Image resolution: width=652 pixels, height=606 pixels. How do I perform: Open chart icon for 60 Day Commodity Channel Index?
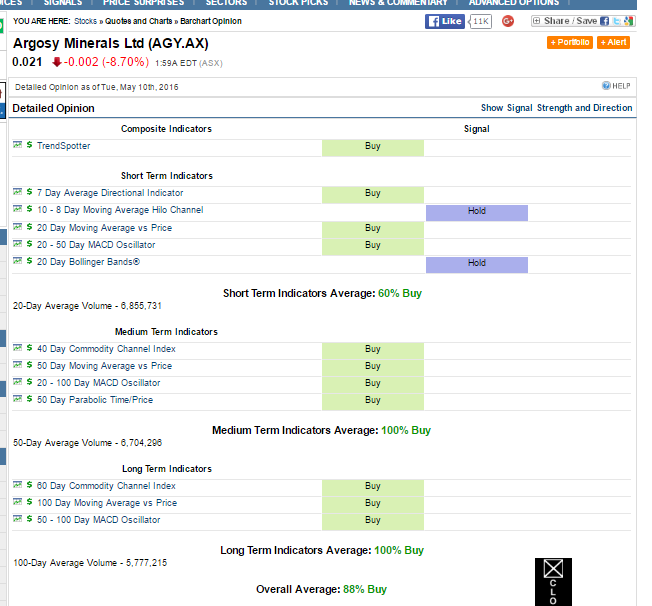[x=17, y=485]
